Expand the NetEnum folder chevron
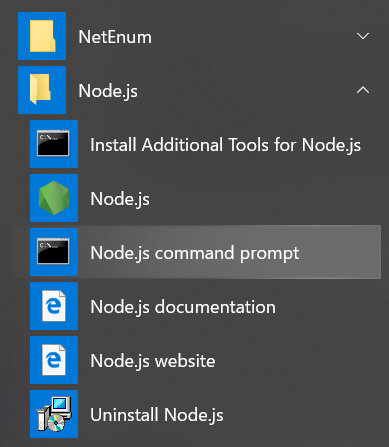Viewport: 389px width, 447px height. (363, 36)
